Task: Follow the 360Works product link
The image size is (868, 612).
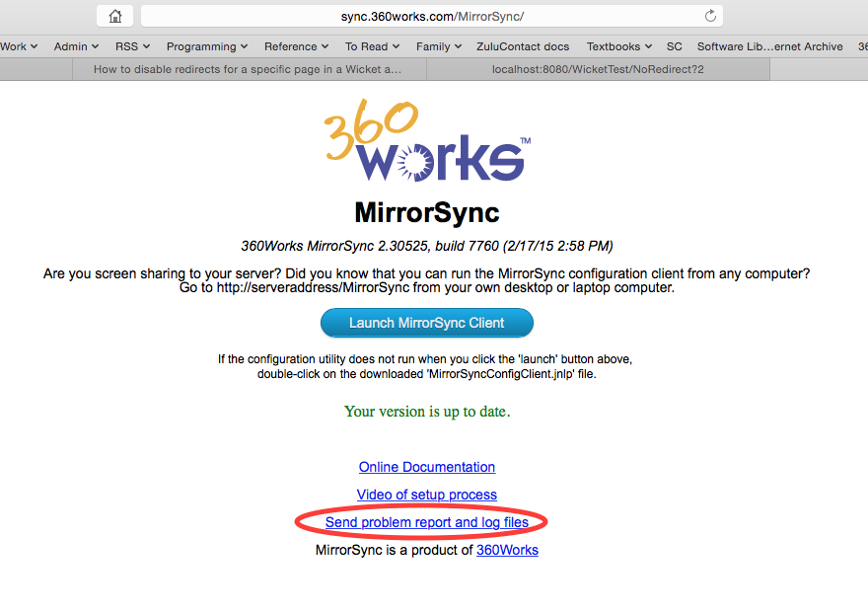Action: [507, 550]
